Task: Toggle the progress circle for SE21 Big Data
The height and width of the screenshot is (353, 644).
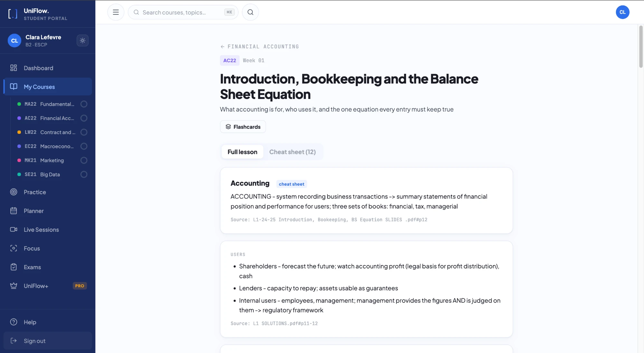Action: pyautogui.click(x=84, y=174)
